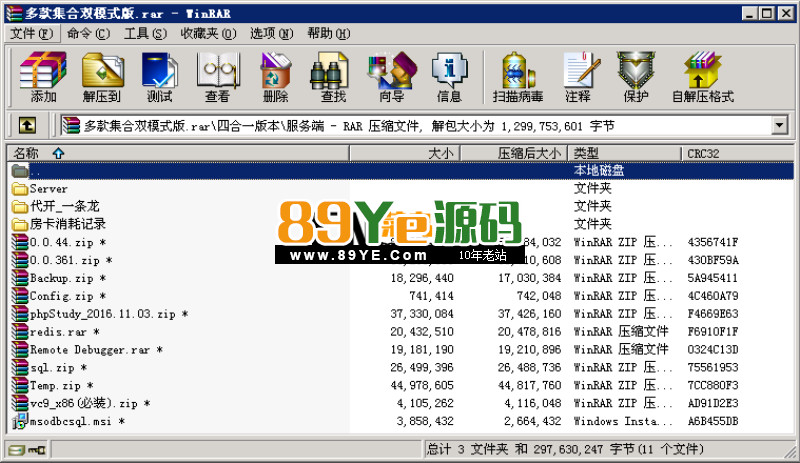Click the Server folder icon
Viewport: 800px width, 463px height.
(x=20, y=189)
